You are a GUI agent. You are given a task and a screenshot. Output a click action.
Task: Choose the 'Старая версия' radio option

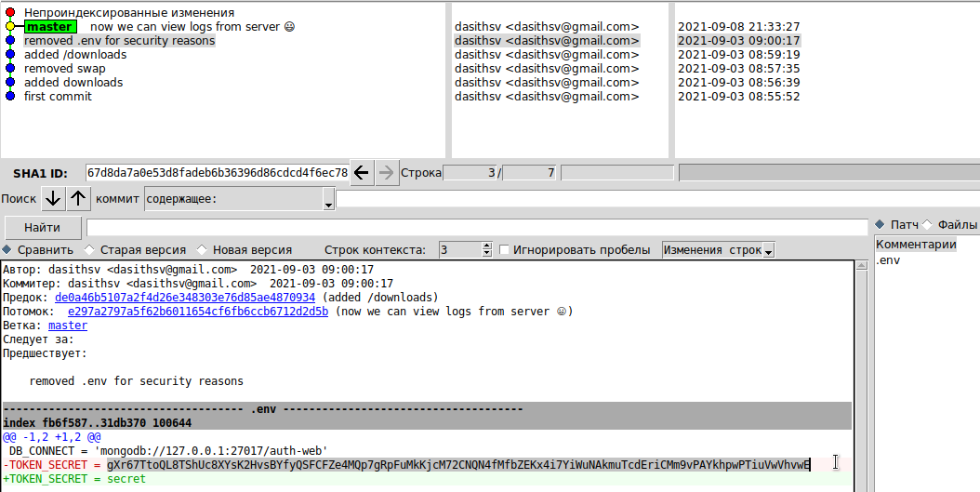coord(90,250)
